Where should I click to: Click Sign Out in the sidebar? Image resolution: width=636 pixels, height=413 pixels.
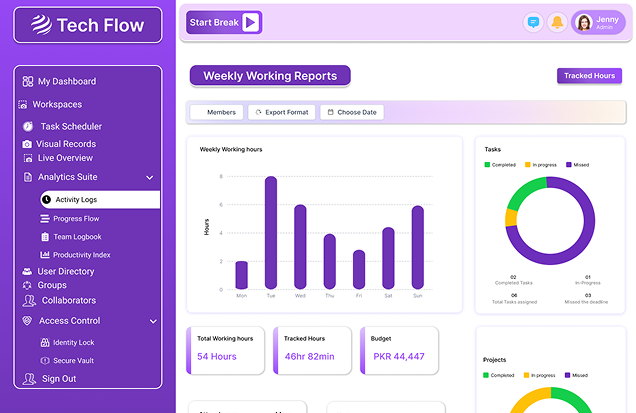(x=58, y=379)
